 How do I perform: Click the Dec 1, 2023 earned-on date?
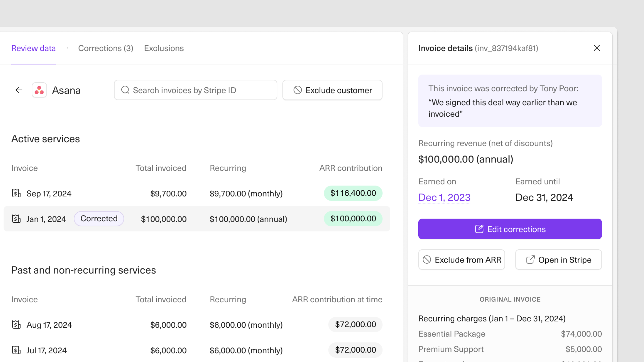444,197
